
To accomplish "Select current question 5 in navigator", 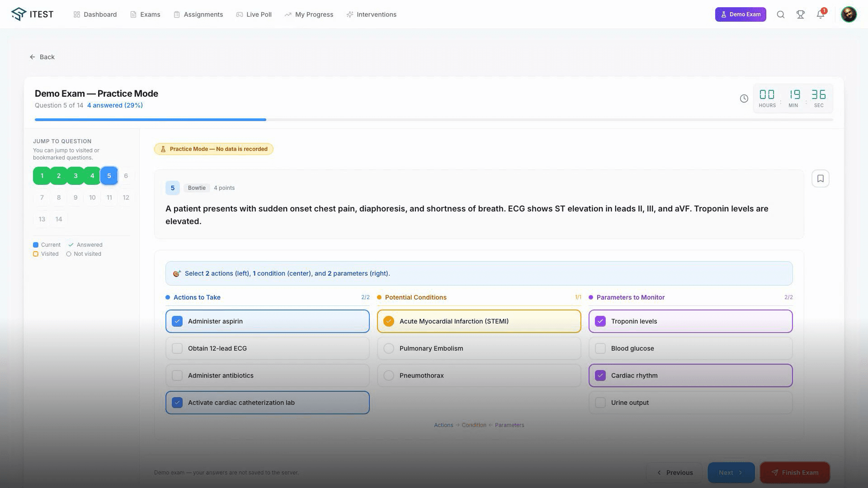I will pyautogui.click(x=109, y=176).
